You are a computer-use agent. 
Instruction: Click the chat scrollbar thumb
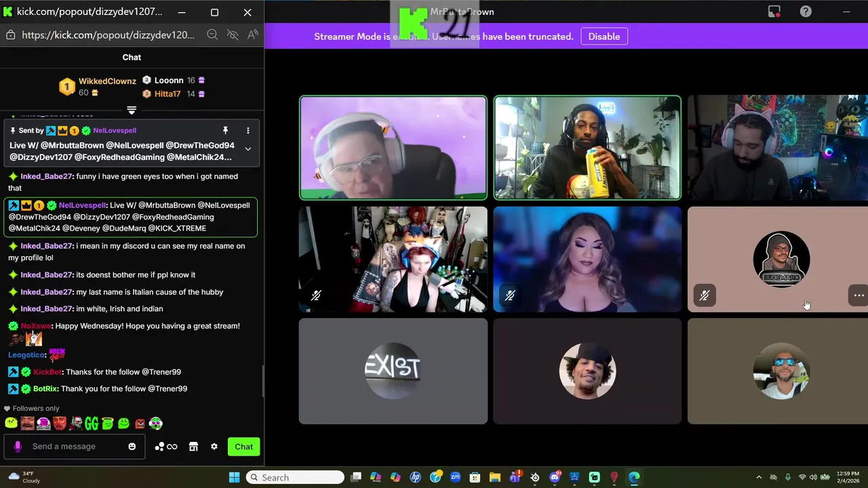262,382
